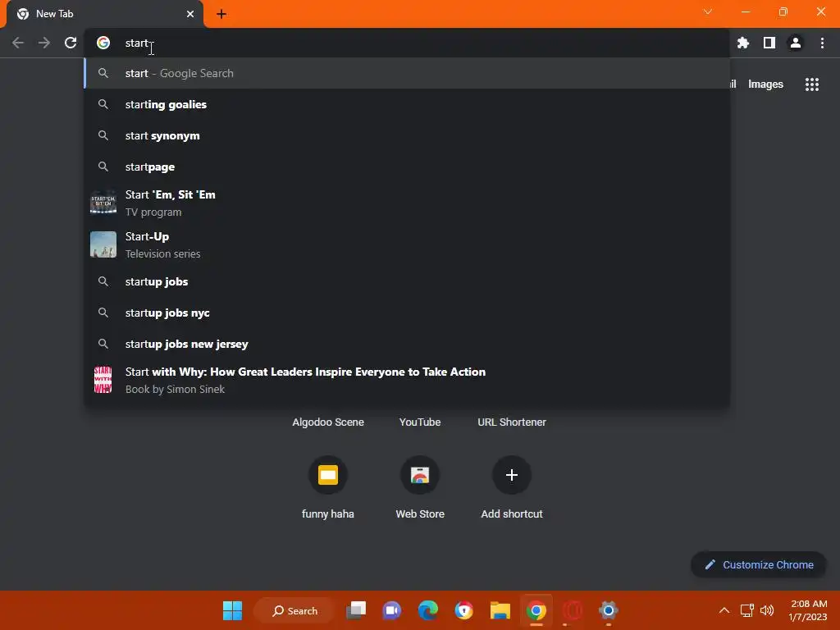Open the clock and date 2:08 AM
Viewport: 840px width, 630px height.
pyautogui.click(x=807, y=610)
